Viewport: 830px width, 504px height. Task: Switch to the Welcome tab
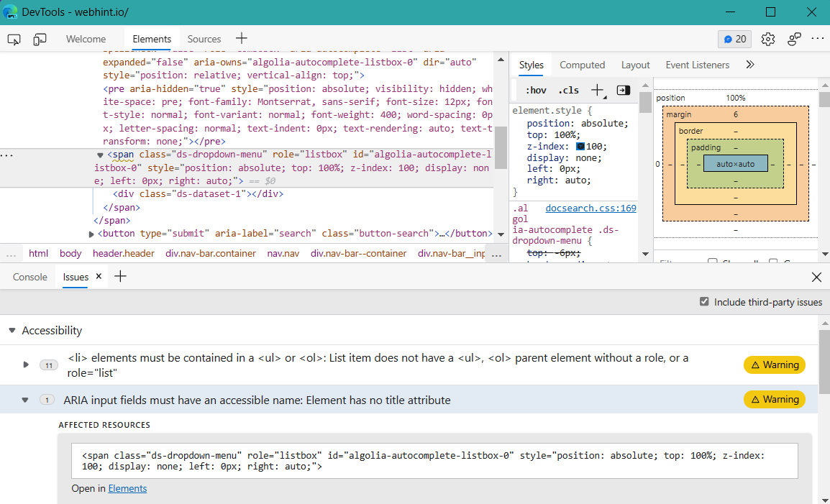(x=86, y=39)
